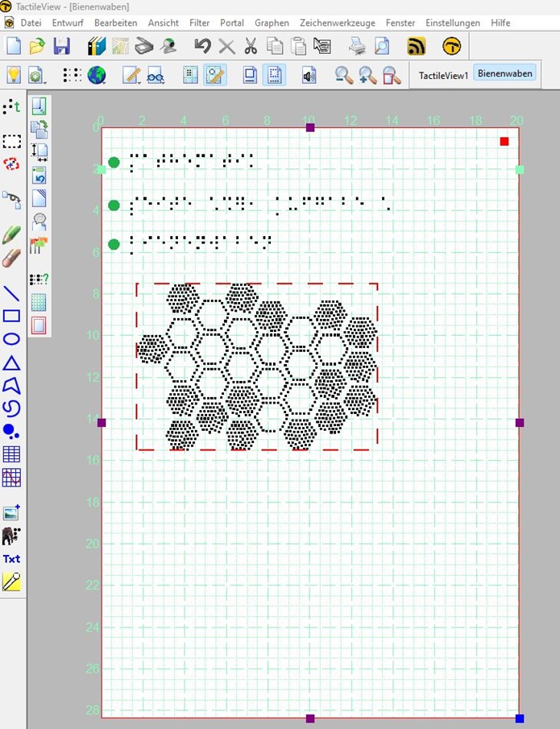Choose the ellipse shape tool

click(x=11, y=339)
